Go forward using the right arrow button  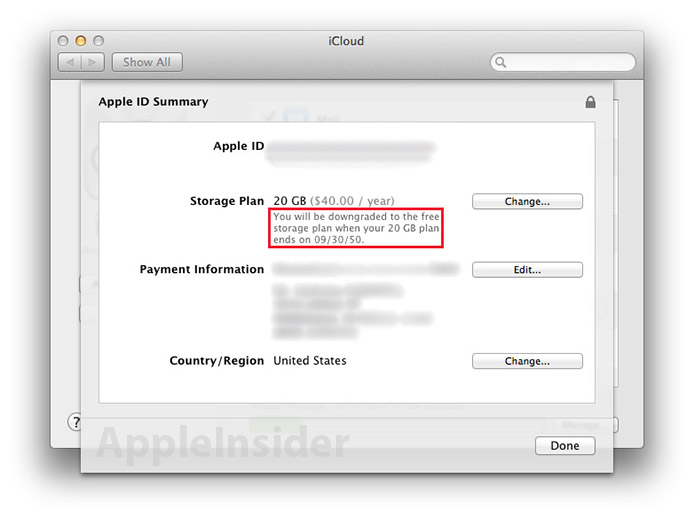click(x=94, y=62)
